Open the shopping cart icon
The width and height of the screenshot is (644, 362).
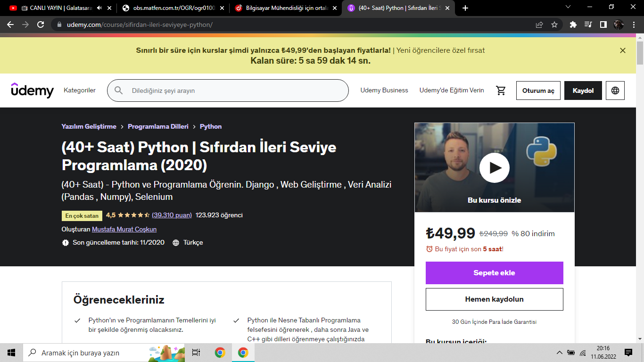click(x=501, y=90)
